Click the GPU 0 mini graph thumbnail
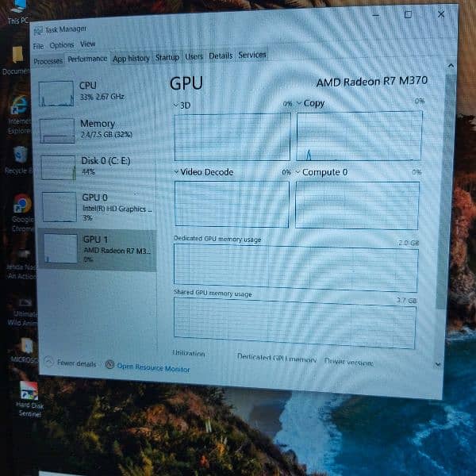The height and width of the screenshot is (476, 476). [x=59, y=207]
